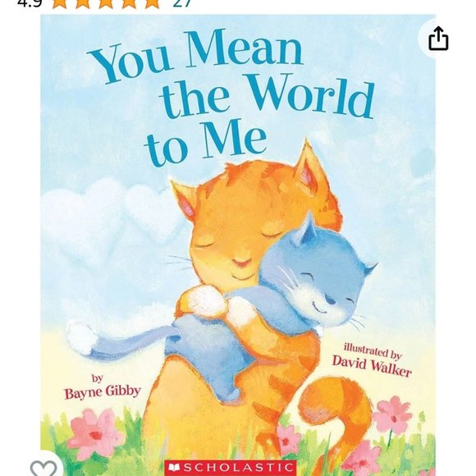Click the Scholastic open-book emblem
Image resolution: width=476 pixels, height=476 pixels.
click(175, 468)
